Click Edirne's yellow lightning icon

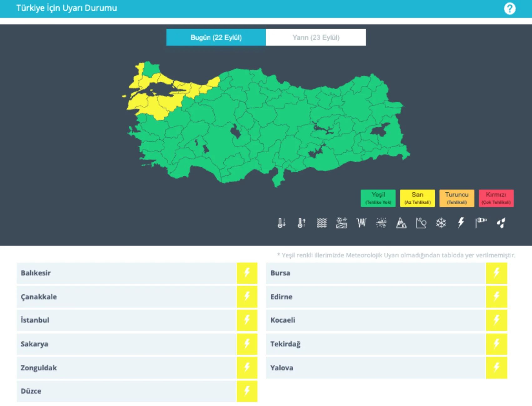(496, 297)
